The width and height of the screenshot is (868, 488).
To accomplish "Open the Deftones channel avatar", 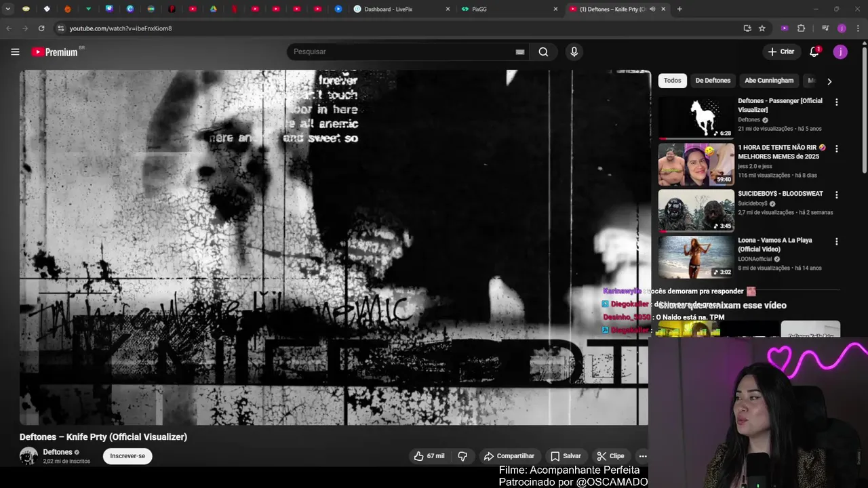I will click(x=28, y=456).
